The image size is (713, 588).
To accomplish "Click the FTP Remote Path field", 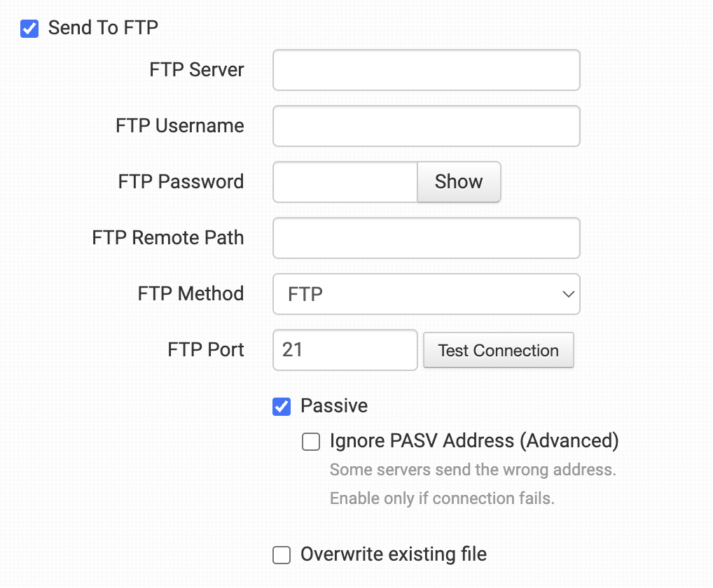I will coord(426,238).
